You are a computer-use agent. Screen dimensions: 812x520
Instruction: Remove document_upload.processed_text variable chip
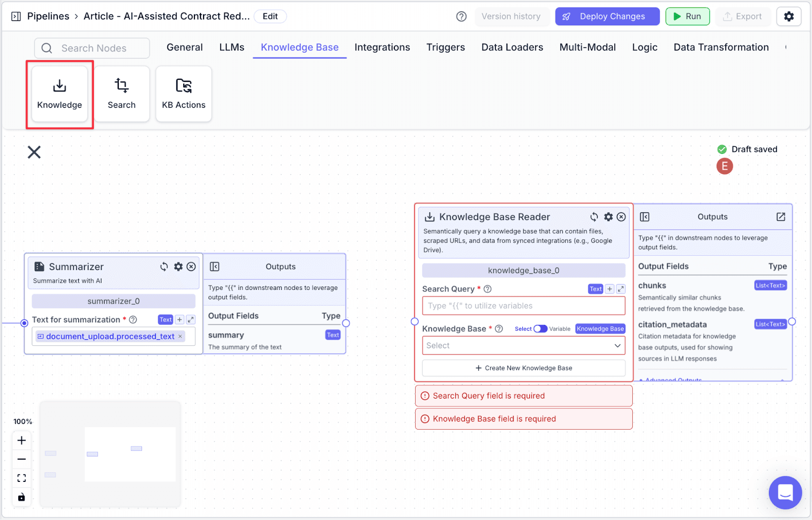[180, 336]
